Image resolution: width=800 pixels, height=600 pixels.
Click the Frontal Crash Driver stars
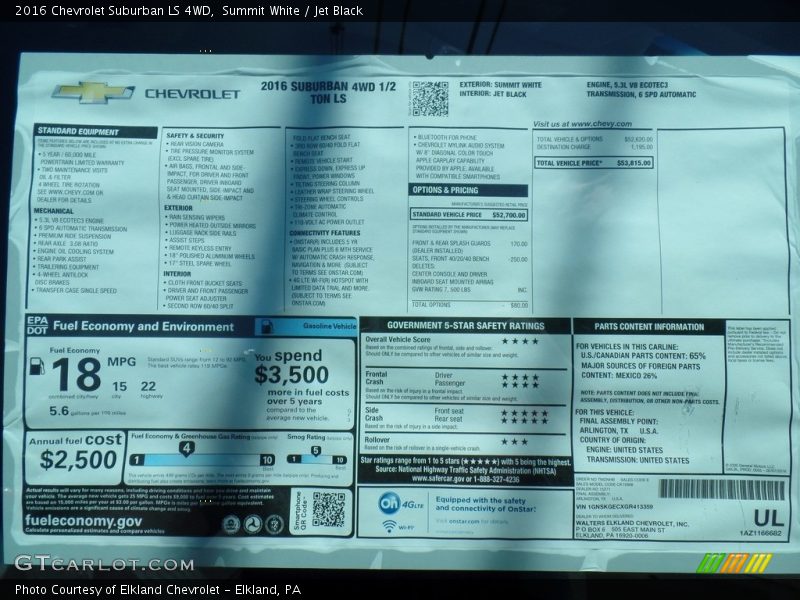520,377
